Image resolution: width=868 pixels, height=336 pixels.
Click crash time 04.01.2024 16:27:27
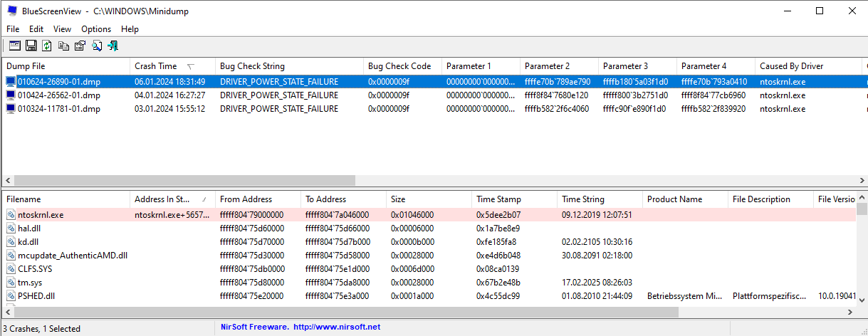click(169, 95)
